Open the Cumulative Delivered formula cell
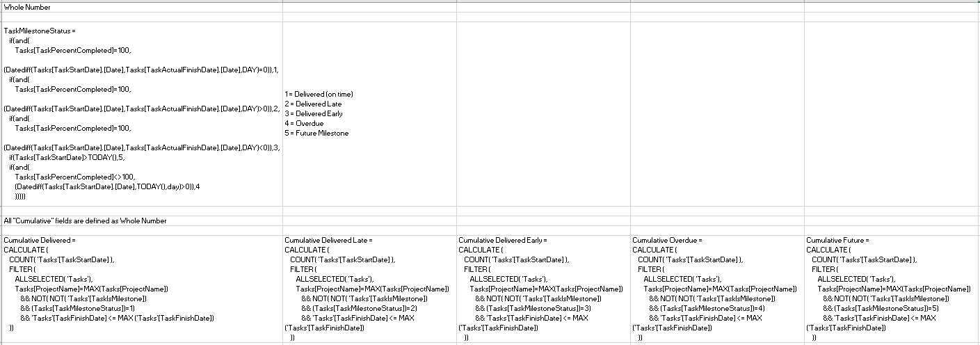The height and width of the screenshot is (345, 980). 142,289
